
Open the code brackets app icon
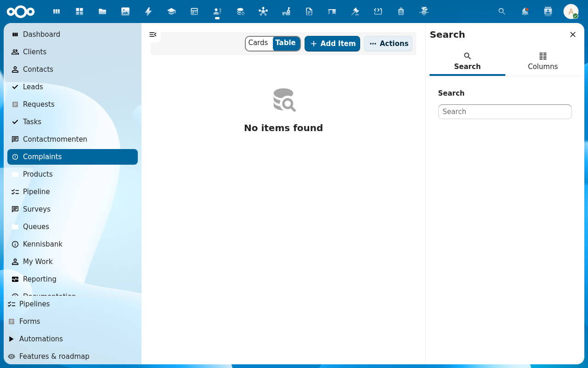coord(378,11)
